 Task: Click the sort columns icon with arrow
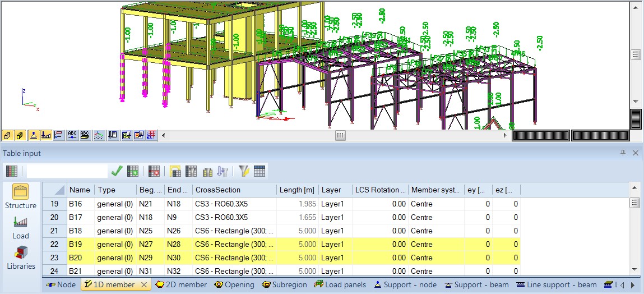[x=222, y=171]
